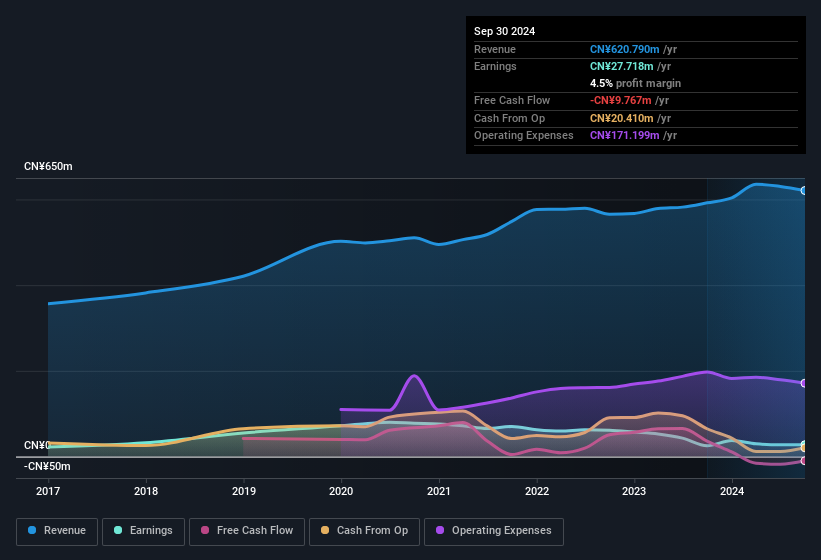Click the Sep 30 2024 tooltip date

coord(504,31)
